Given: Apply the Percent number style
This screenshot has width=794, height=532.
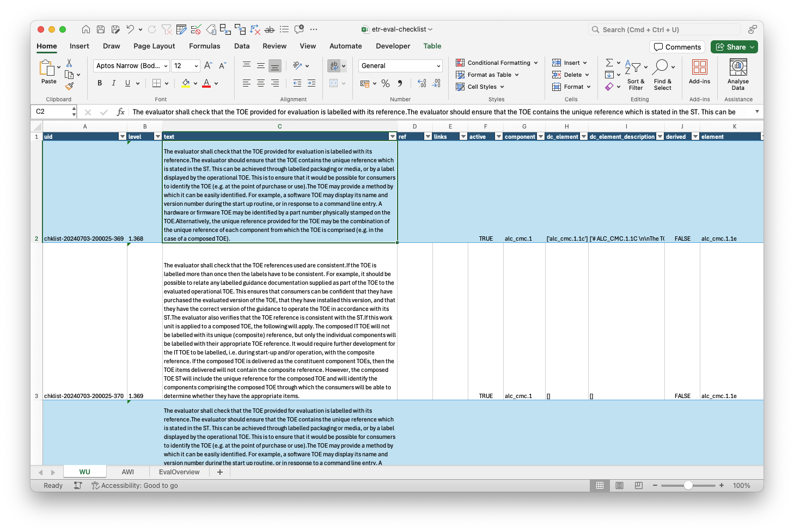Looking at the screenshot, I should pyautogui.click(x=385, y=83).
